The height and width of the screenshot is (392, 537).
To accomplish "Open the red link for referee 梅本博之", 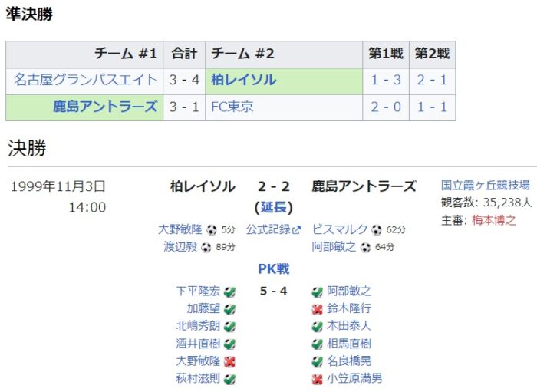I will (x=493, y=220).
